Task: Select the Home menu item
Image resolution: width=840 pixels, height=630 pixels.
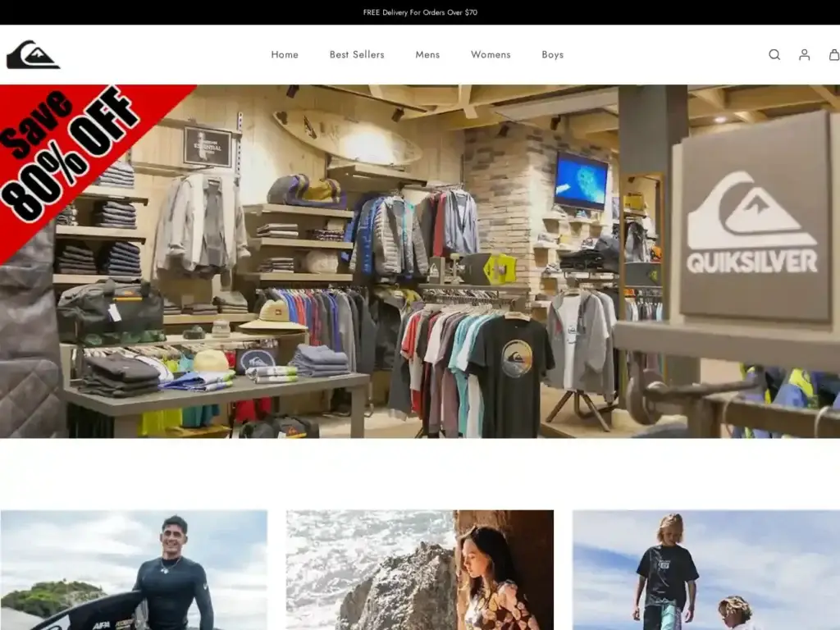Action: click(x=285, y=55)
